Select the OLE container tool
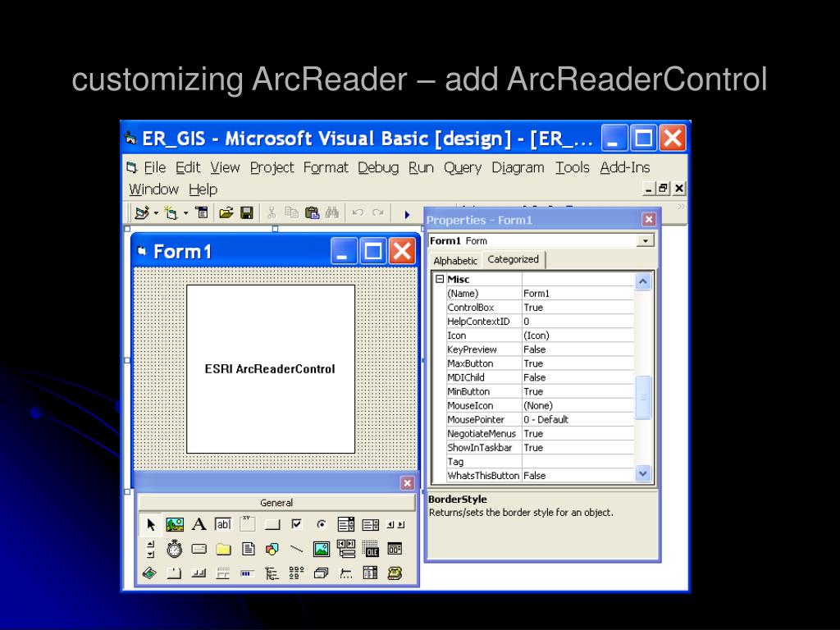 click(x=370, y=549)
